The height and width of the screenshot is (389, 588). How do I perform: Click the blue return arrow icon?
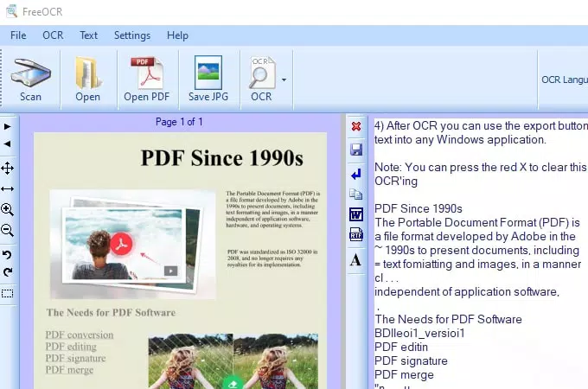[356, 175]
